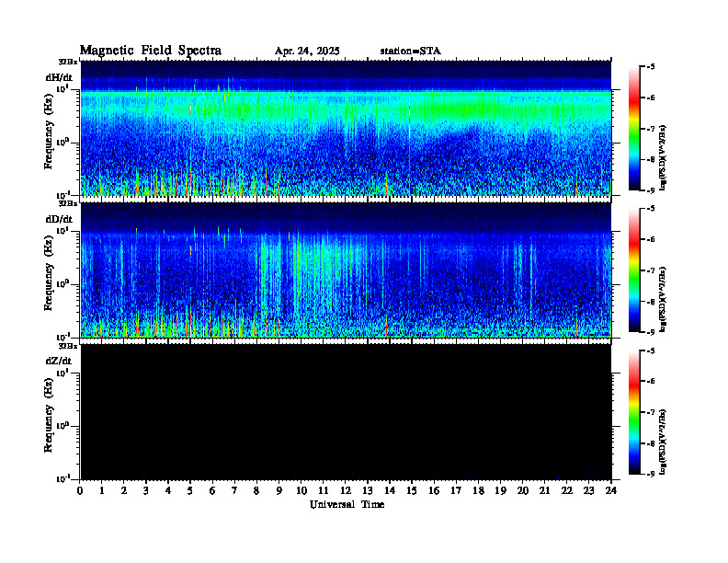The height and width of the screenshot is (563, 728).
Task: Click the 'dD/dt' panel label
Action: coord(59,219)
